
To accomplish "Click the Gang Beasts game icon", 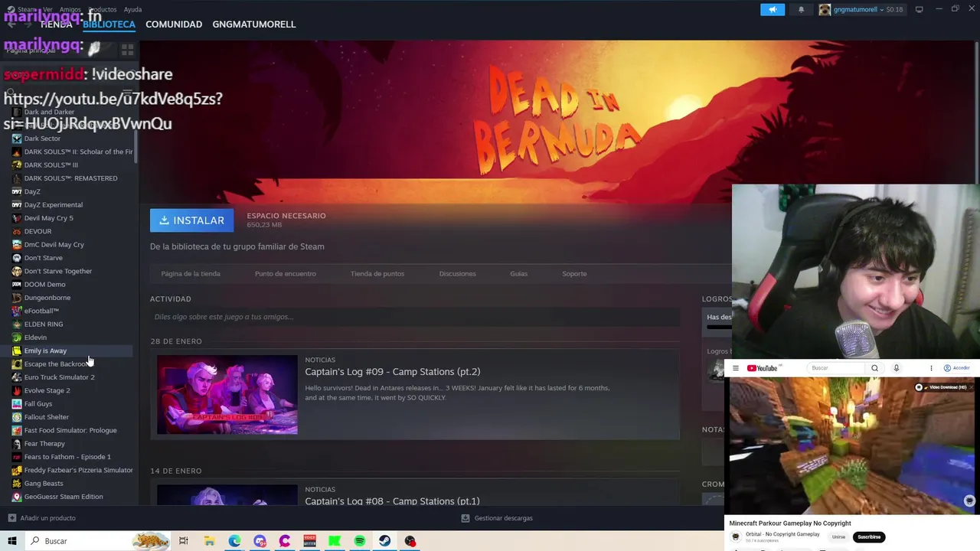I will (17, 483).
